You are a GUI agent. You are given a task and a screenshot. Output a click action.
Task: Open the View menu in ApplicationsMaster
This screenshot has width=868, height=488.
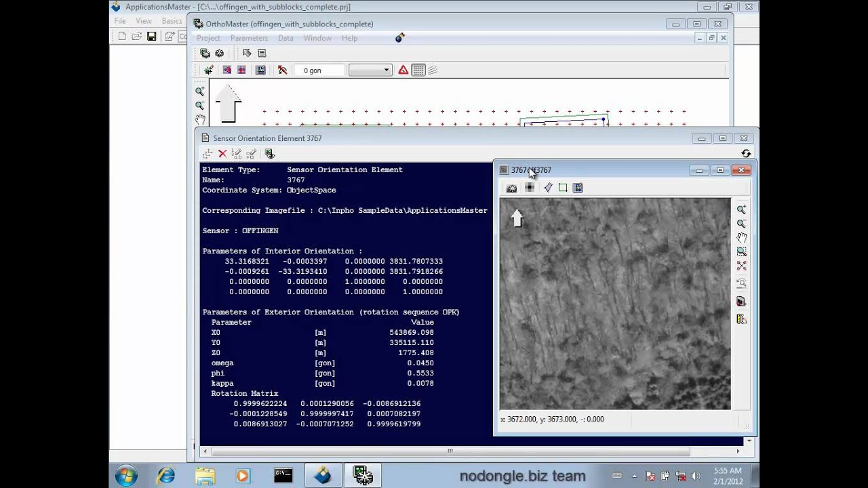click(144, 21)
